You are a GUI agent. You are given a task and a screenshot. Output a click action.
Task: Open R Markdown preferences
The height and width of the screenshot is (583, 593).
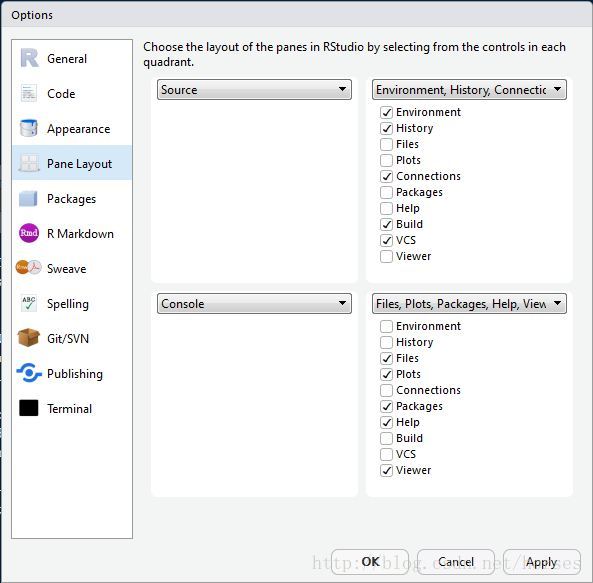[x=72, y=234]
